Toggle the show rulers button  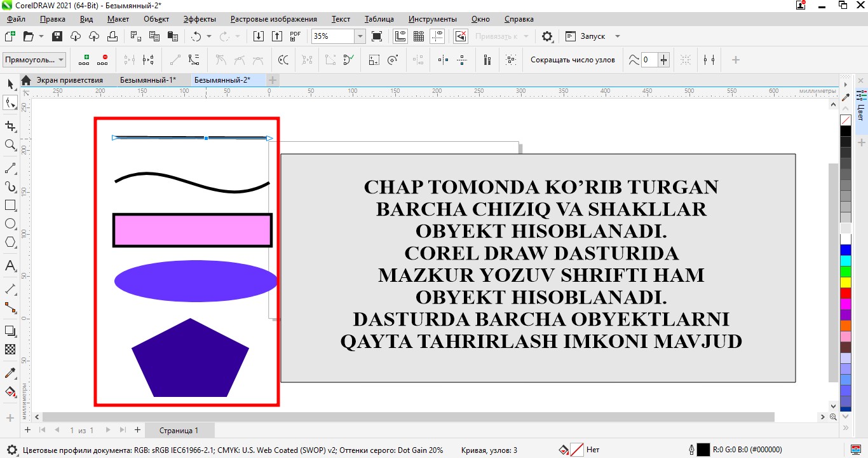[x=400, y=36]
